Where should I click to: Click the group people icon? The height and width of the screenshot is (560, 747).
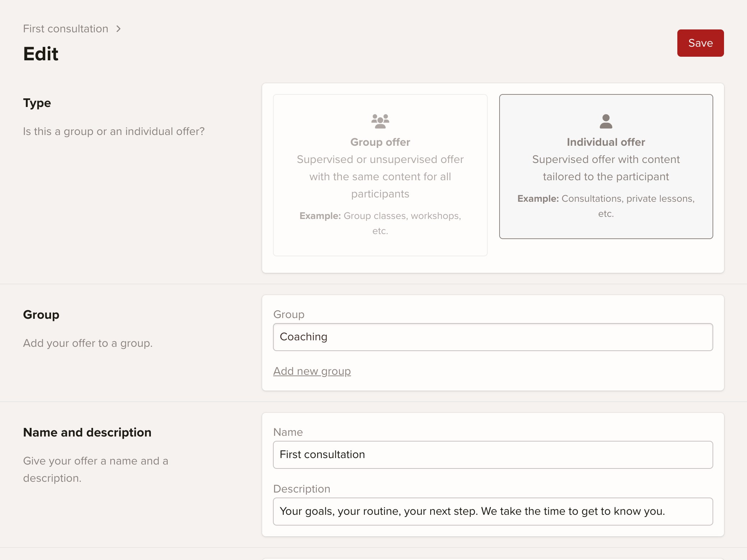click(380, 121)
